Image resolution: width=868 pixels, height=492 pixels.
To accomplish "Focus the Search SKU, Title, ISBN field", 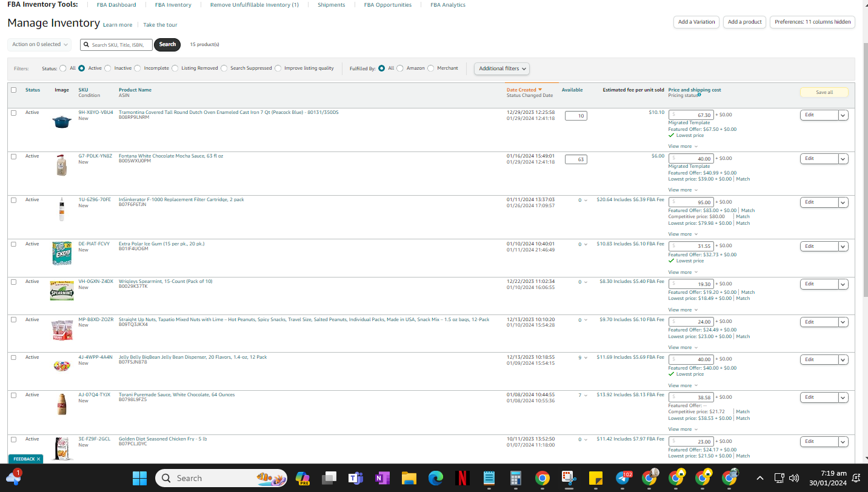I will [x=116, y=45].
